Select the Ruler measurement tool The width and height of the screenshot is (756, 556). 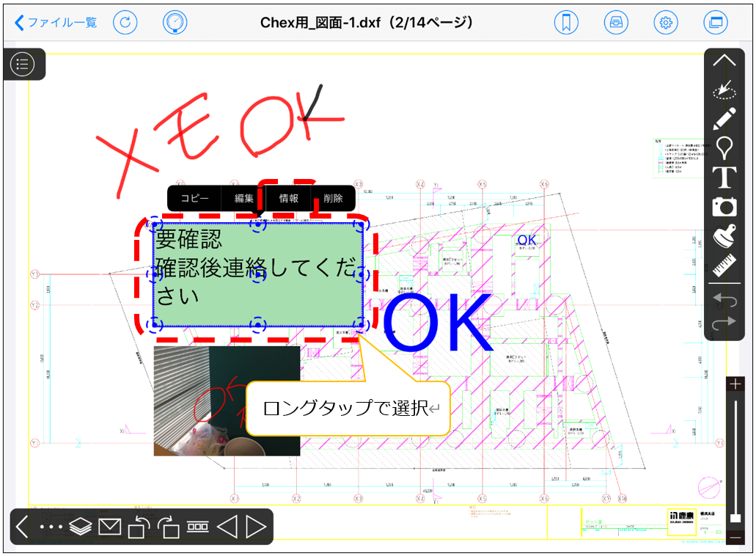pyautogui.click(x=724, y=266)
